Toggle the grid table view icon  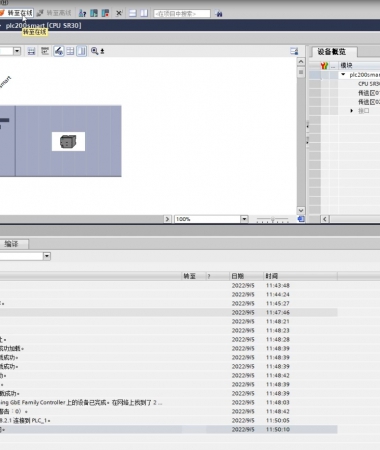(x=70, y=51)
